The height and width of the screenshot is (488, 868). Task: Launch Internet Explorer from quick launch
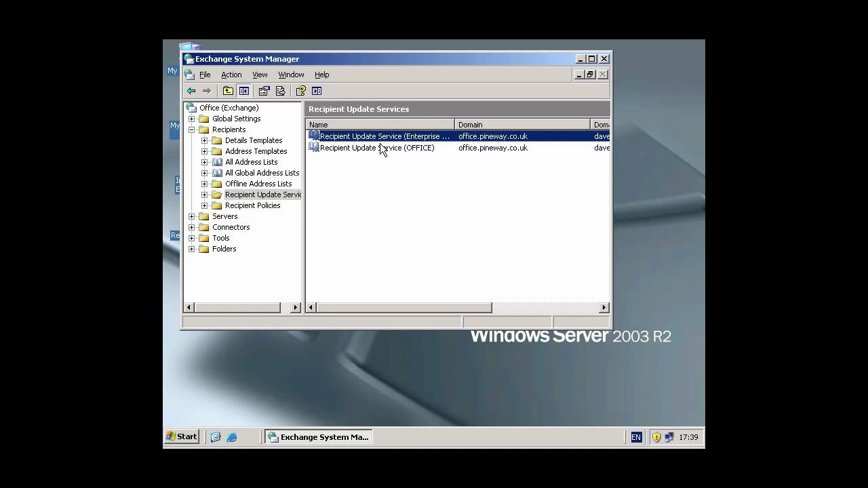click(232, 437)
